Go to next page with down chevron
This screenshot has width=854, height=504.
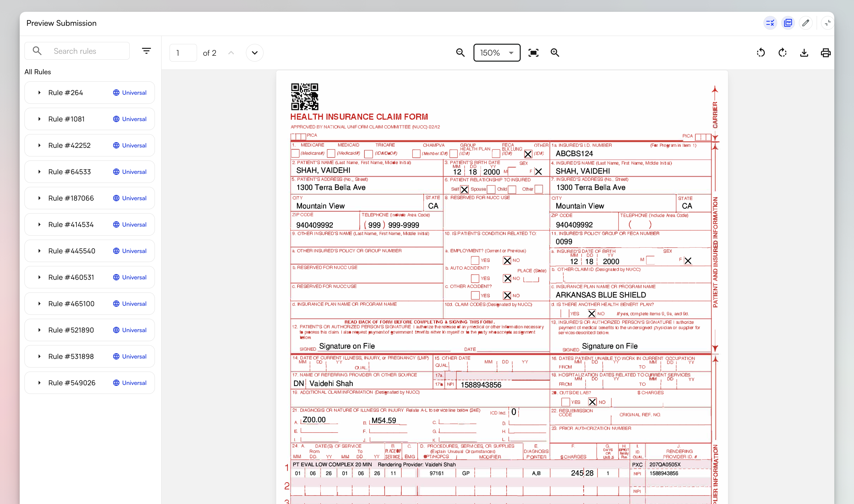(255, 53)
